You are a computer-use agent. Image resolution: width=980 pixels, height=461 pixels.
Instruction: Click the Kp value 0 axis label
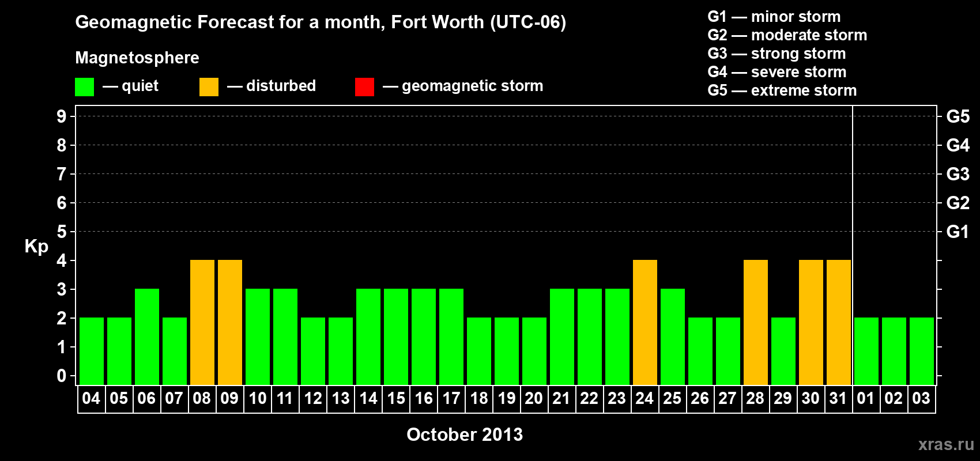coord(62,376)
